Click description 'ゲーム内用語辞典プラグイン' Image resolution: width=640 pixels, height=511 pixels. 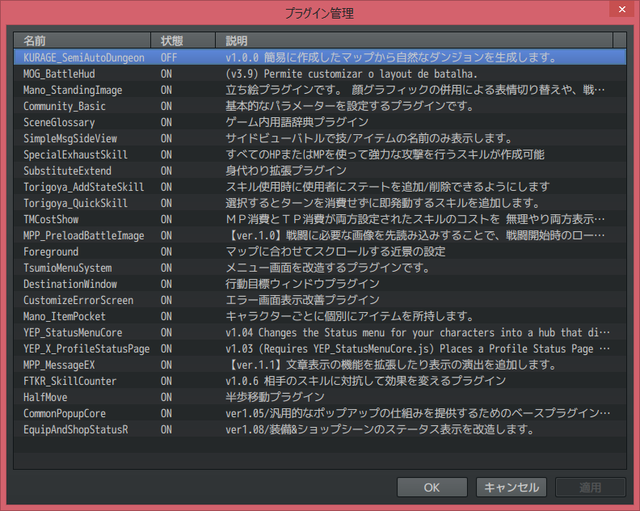(297, 122)
